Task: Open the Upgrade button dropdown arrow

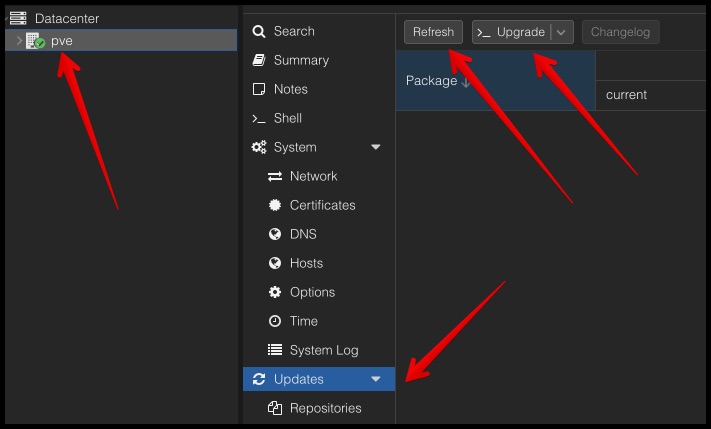Action: tap(561, 32)
